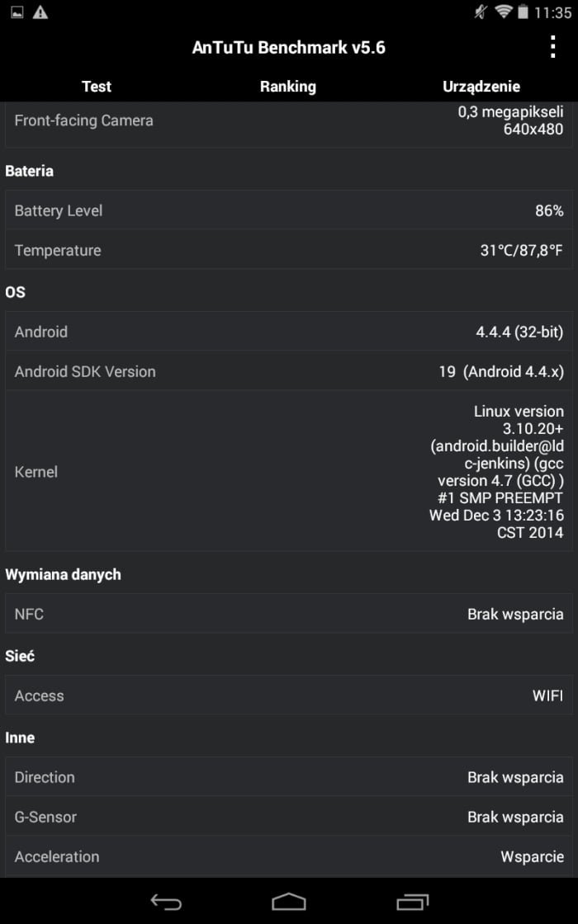
Task: Tap the Android home navigation icon
Action: pyautogui.click(x=289, y=902)
